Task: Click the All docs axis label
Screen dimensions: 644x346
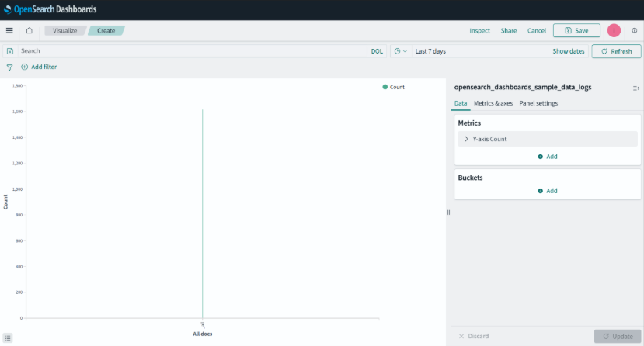Action: (203, 334)
